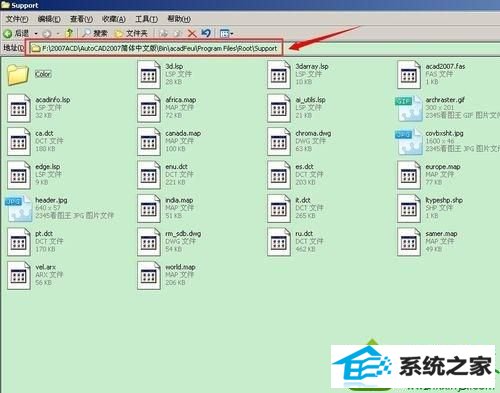Open the Search toolbar button

pyautogui.click(x=95, y=33)
